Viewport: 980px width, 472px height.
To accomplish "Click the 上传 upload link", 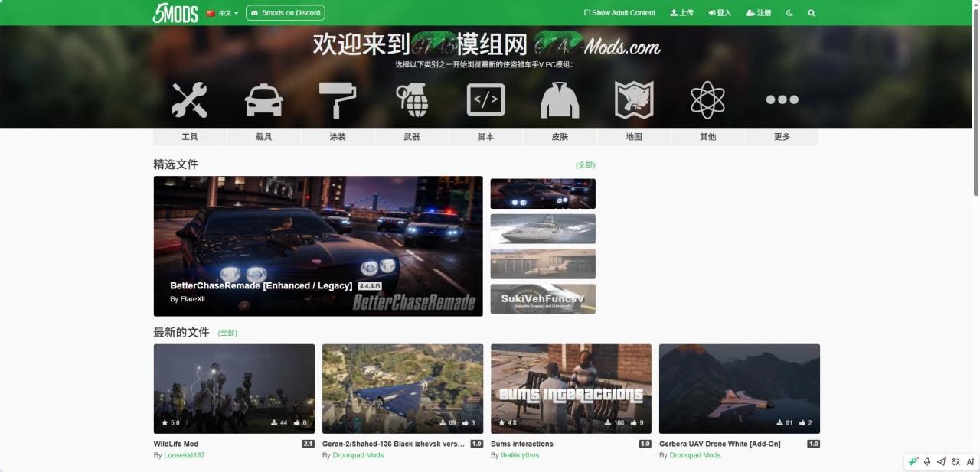I will [681, 13].
